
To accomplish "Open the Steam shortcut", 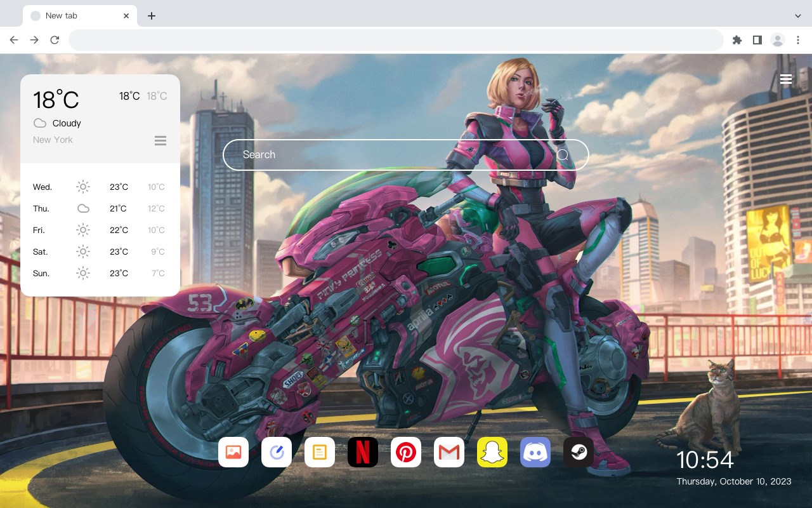I will (579, 452).
